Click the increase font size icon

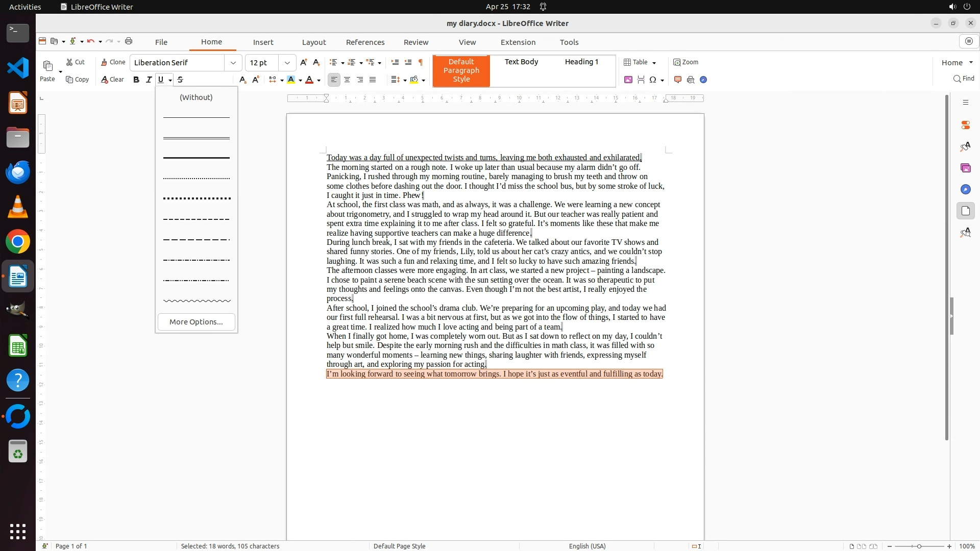304,62
